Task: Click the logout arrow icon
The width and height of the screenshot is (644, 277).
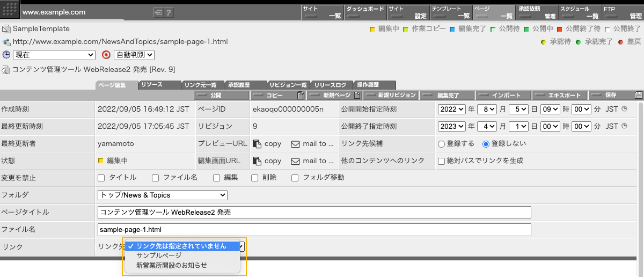Action: point(158,12)
